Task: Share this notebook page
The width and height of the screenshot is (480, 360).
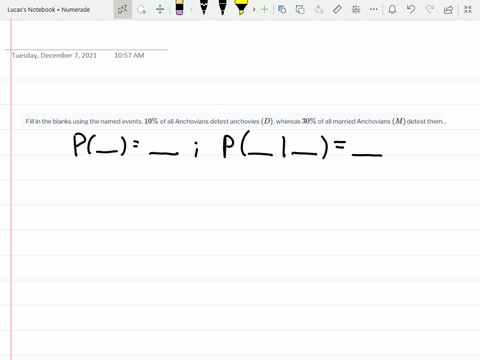Action: coord(448,9)
